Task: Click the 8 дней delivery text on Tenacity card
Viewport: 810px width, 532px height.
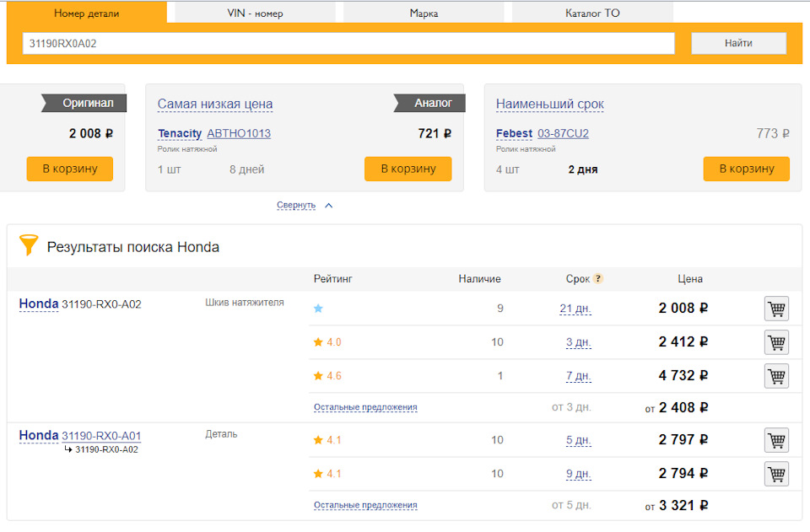Action: pos(247,169)
